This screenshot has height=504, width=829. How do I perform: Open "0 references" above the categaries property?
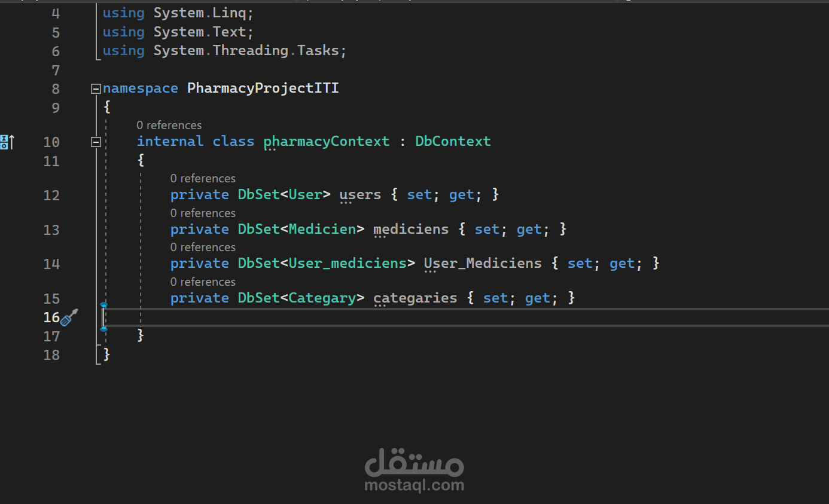point(203,282)
